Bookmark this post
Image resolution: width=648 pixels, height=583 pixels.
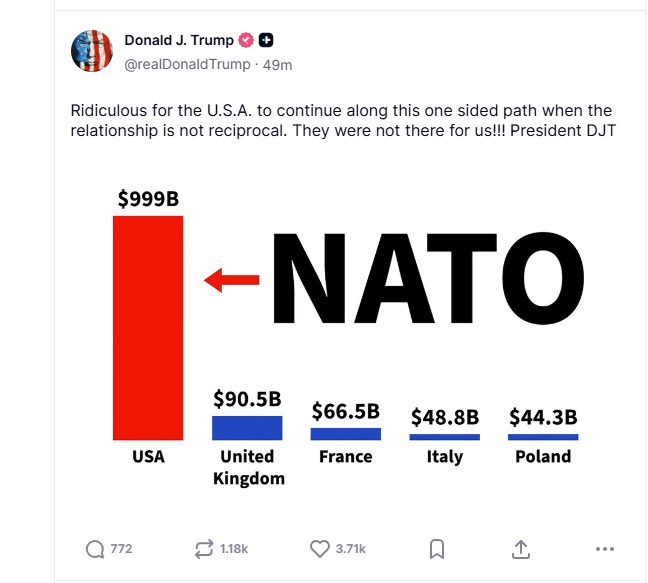point(437,549)
